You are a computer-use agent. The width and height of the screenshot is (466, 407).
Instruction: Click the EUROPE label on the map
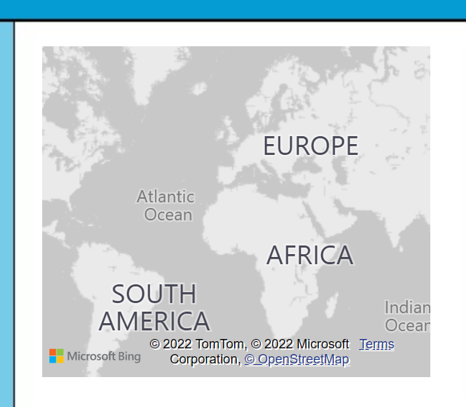coord(311,146)
